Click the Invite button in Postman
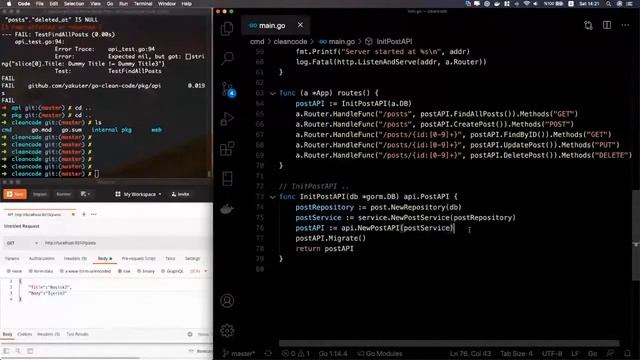640x360 pixels. click(x=180, y=194)
